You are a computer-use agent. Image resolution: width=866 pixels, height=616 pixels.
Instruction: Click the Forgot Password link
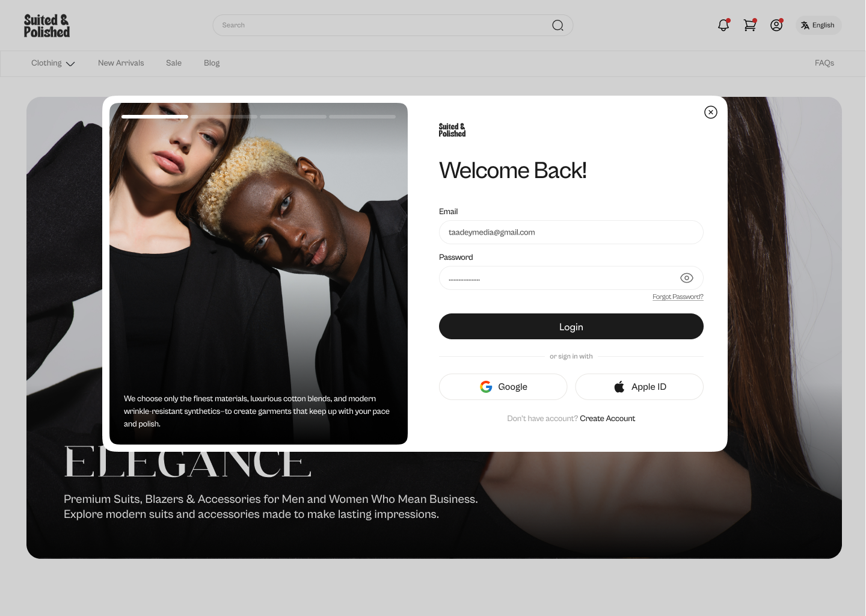(x=678, y=297)
